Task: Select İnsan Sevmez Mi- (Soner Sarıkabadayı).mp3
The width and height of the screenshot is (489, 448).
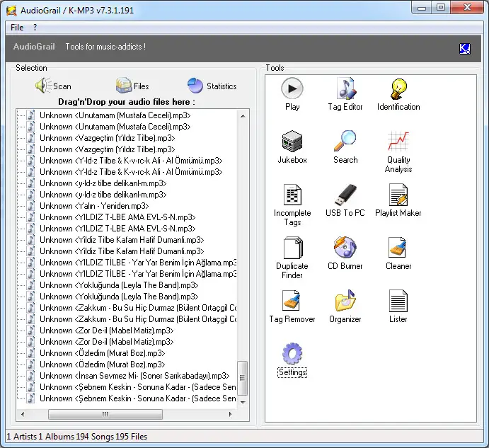Action: pos(134,376)
